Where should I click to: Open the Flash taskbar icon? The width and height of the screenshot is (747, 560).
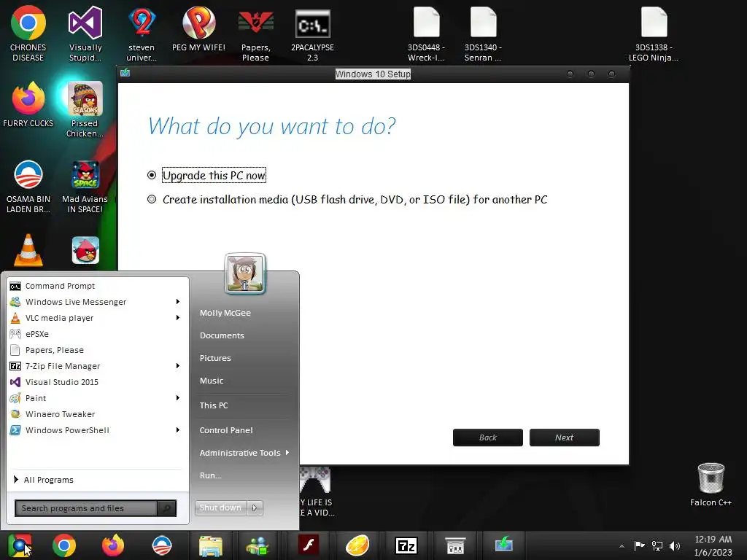click(309, 545)
